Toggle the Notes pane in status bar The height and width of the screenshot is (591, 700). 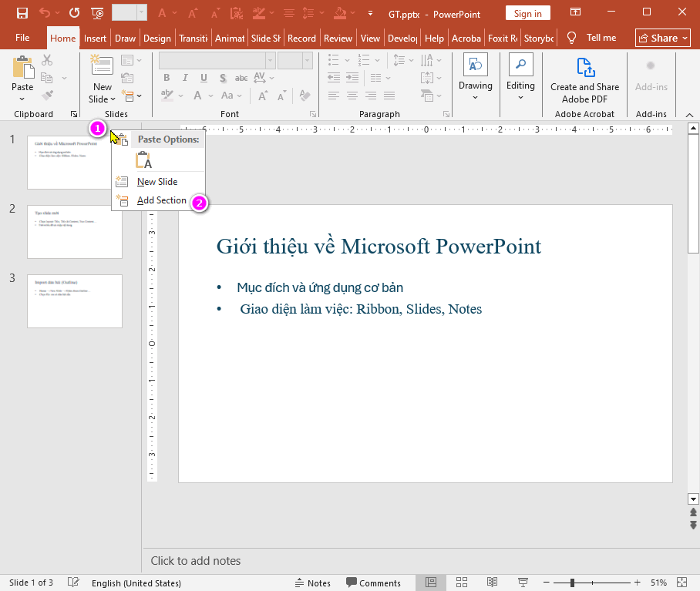tap(312, 583)
